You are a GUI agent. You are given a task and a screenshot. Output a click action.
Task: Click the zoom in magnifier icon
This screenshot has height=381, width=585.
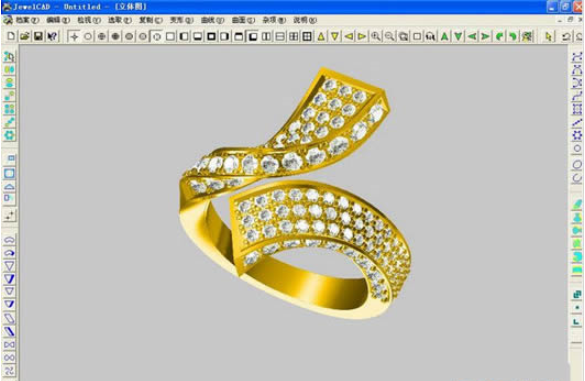pos(375,36)
